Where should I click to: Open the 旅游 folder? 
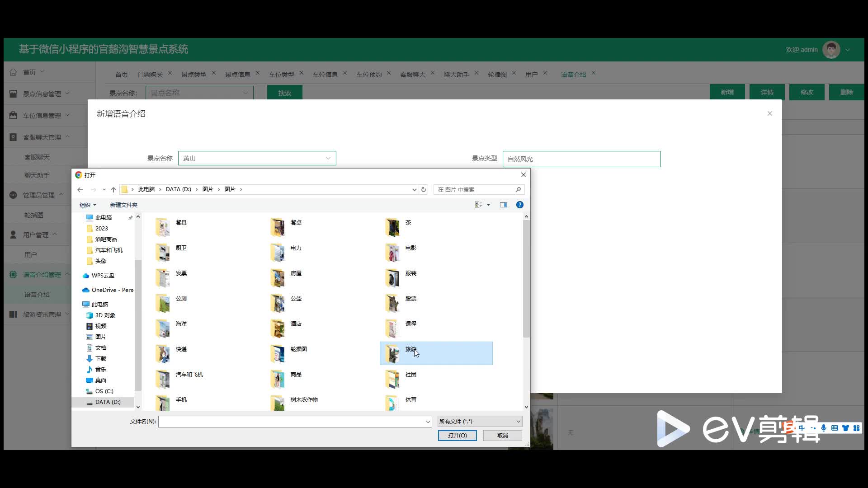(x=410, y=350)
